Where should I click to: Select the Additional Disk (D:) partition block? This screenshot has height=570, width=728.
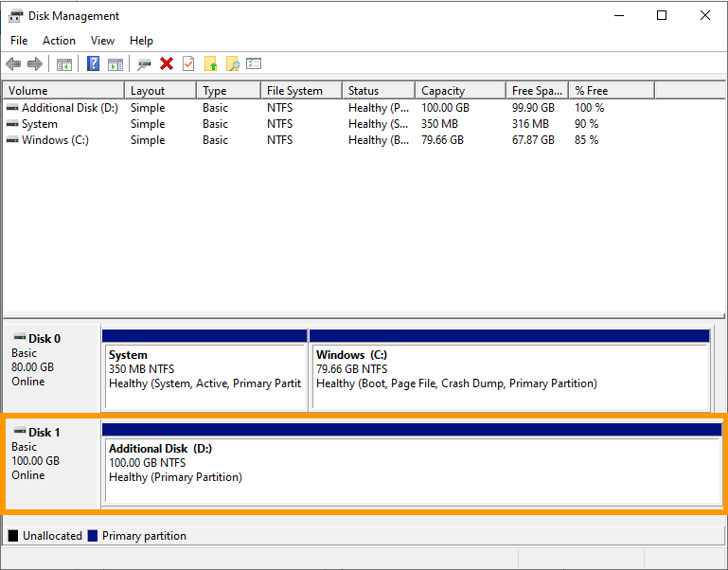[411, 464]
